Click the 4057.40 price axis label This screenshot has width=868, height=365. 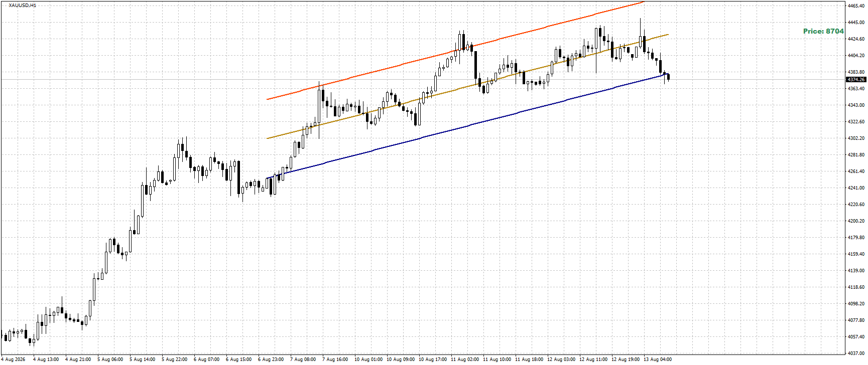(856, 337)
